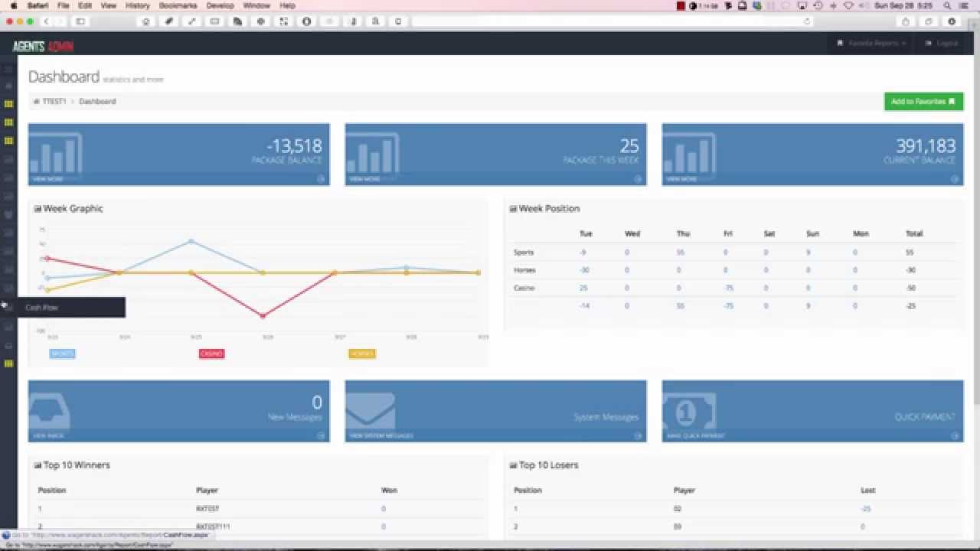Go forward with Safari's forward arrow
Image resolution: width=980 pixels, height=551 pixels.
(x=60, y=21)
